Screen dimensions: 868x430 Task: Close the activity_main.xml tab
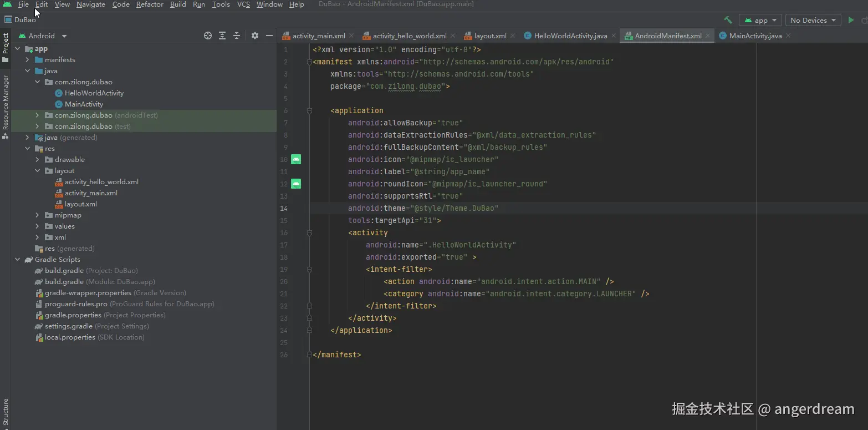pos(351,36)
